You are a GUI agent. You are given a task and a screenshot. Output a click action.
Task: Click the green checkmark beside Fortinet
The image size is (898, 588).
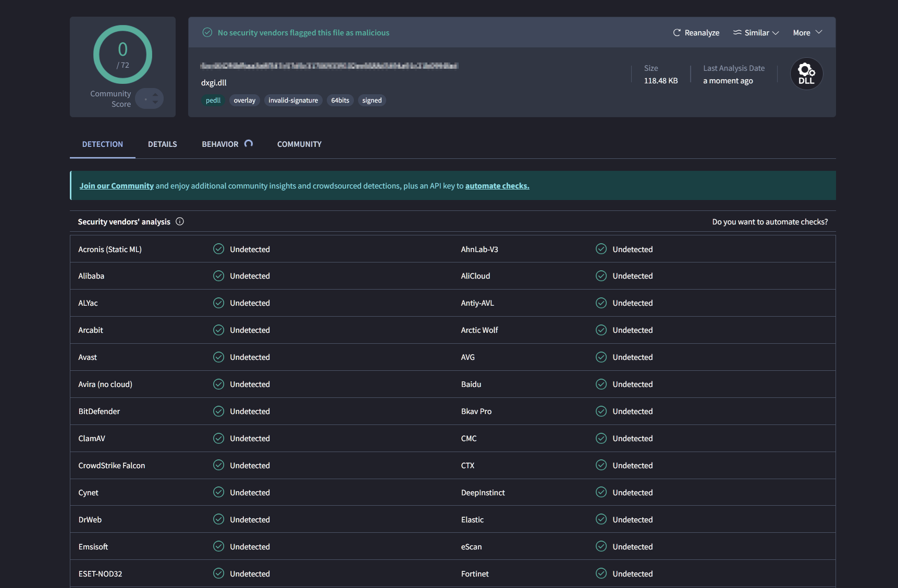click(x=600, y=573)
